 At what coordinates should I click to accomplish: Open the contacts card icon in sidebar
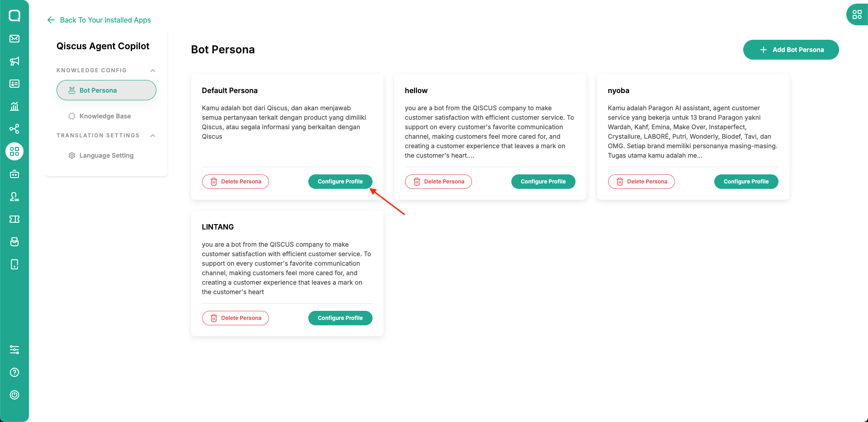14,84
